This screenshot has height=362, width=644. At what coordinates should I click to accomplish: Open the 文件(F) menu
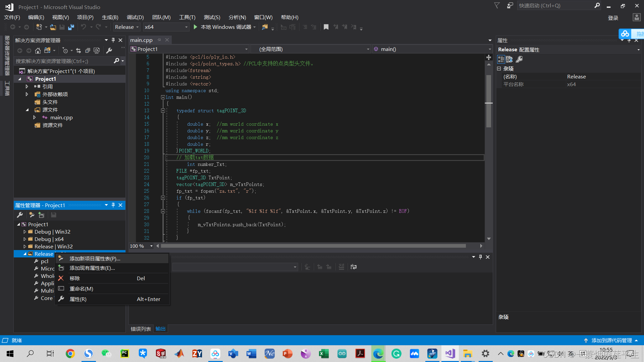(12, 17)
